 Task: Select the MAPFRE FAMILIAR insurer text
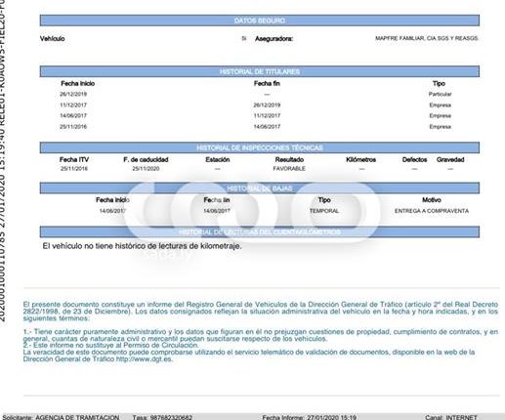(x=427, y=38)
